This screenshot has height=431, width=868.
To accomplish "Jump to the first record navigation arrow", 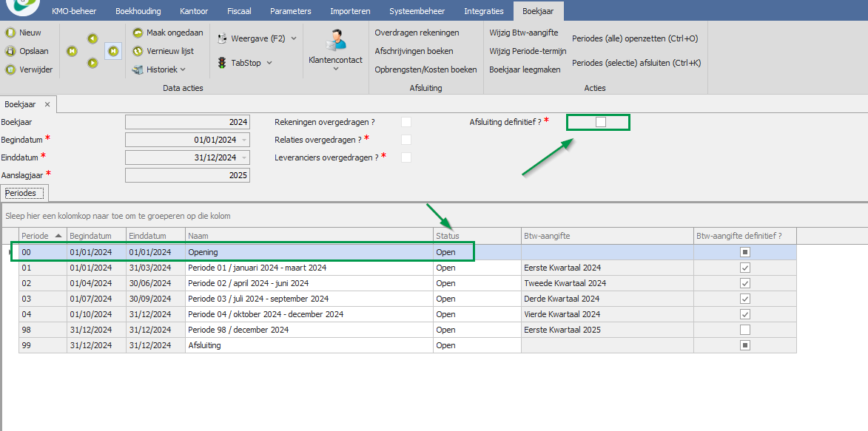I will 72,51.
